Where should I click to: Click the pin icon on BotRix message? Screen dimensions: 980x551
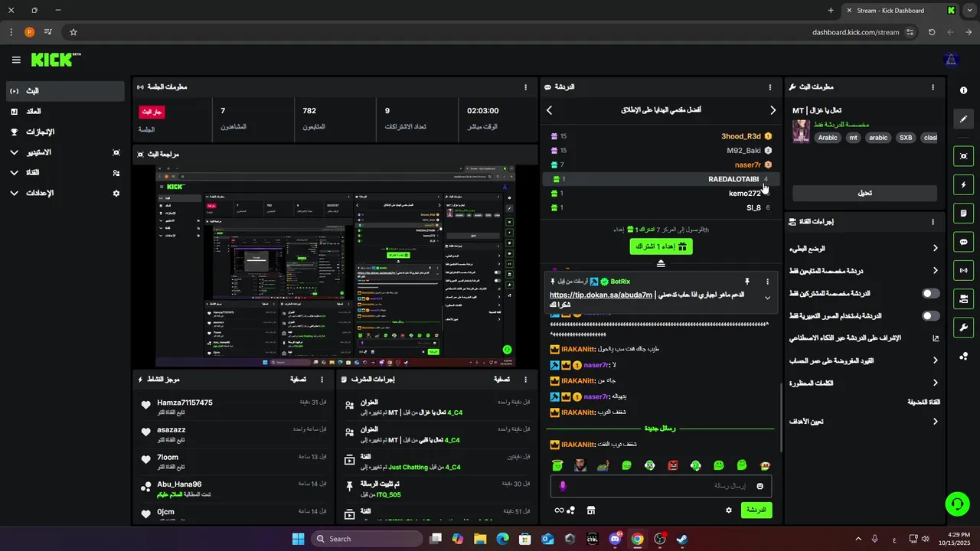pyautogui.click(x=747, y=282)
